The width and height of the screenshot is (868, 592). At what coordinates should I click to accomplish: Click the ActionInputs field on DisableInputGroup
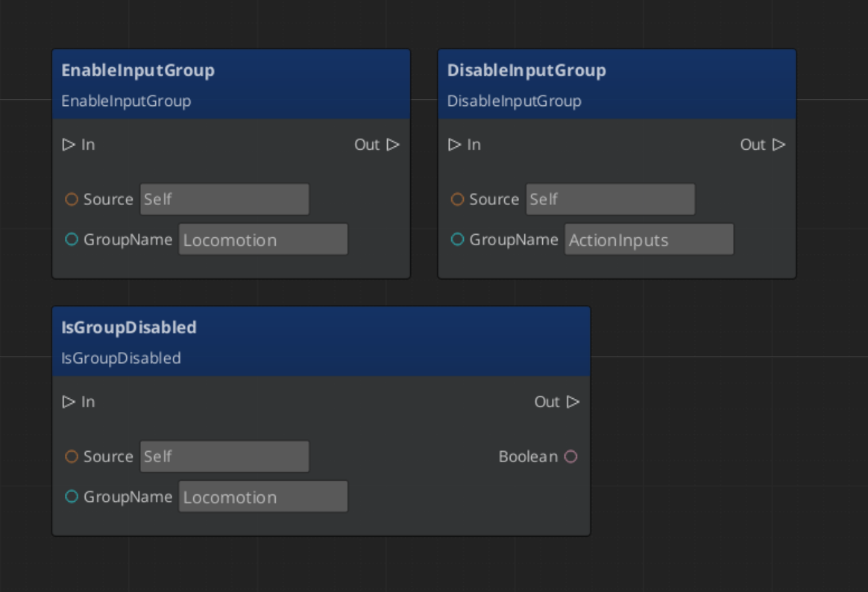(x=649, y=239)
